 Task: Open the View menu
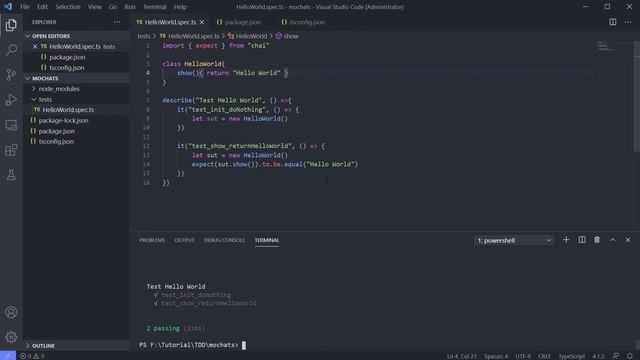[x=95, y=7]
